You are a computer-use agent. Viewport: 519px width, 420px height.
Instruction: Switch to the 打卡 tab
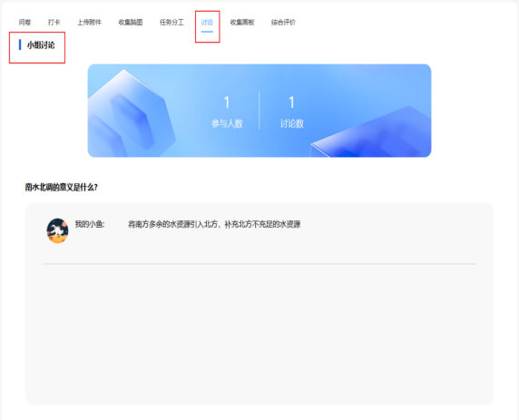[54, 22]
